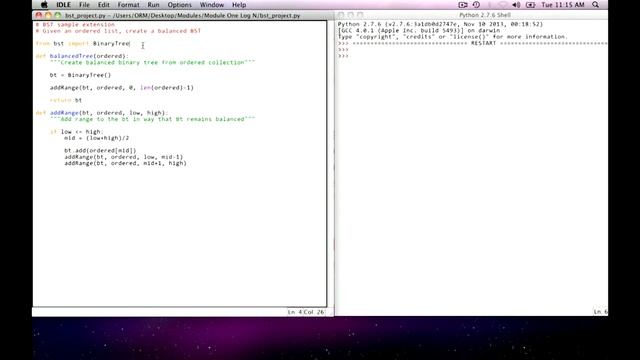Viewport: 640px width, 360px height.
Task: Click the 'create a balanced BST' comment line
Action: point(118,31)
